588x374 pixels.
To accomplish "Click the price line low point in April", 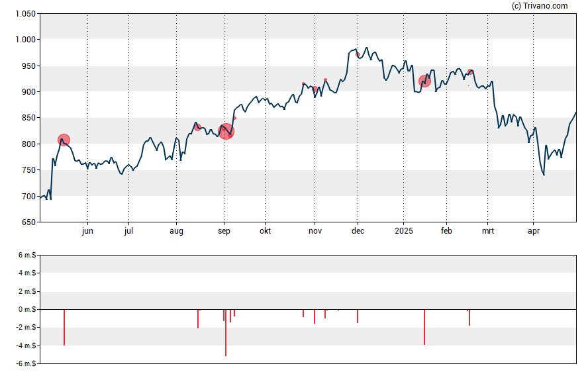I will [544, 175].
